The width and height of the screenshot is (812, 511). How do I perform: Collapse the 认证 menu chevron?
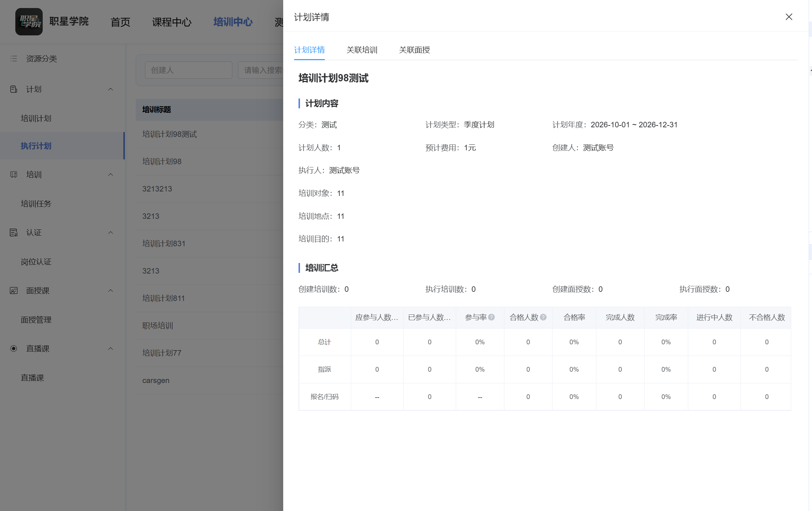point(111,233)
